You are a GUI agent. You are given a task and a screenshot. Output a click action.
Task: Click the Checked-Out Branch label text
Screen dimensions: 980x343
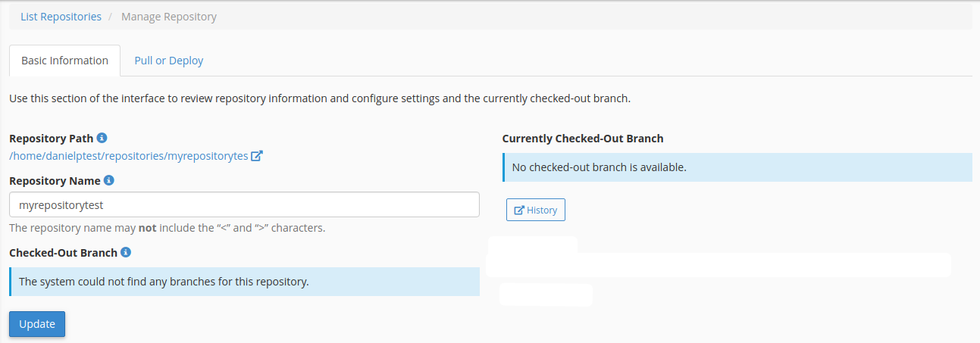click(x=63, y=253)
